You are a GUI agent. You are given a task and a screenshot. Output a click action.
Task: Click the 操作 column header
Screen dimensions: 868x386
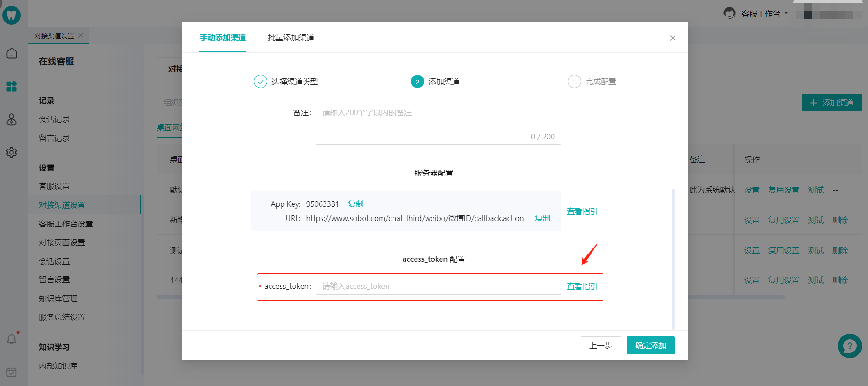[752, 160]
